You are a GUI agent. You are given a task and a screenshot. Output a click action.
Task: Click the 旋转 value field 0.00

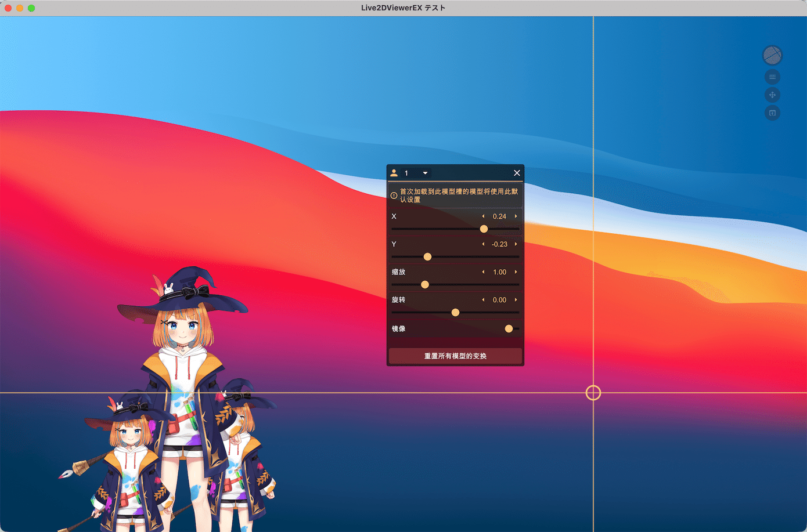coord(499,300)
